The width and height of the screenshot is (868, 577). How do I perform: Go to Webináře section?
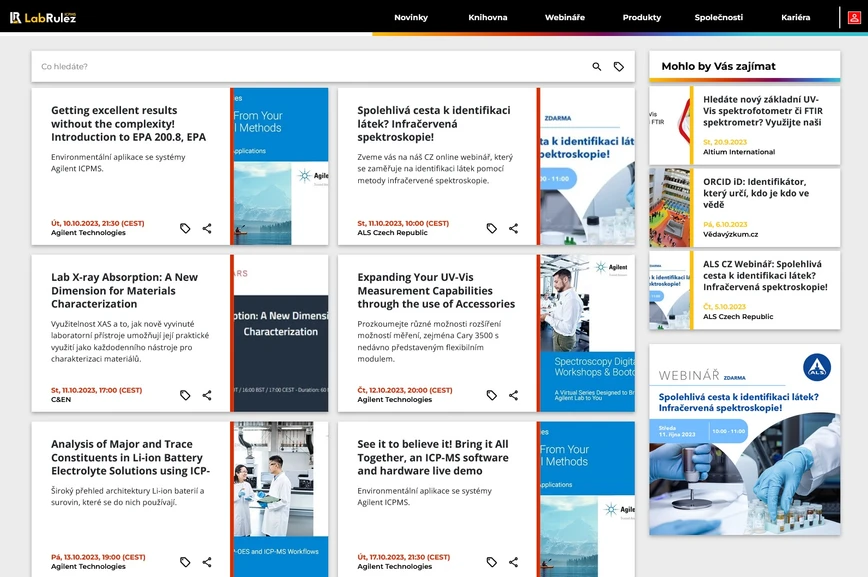[x=565, y=17]
